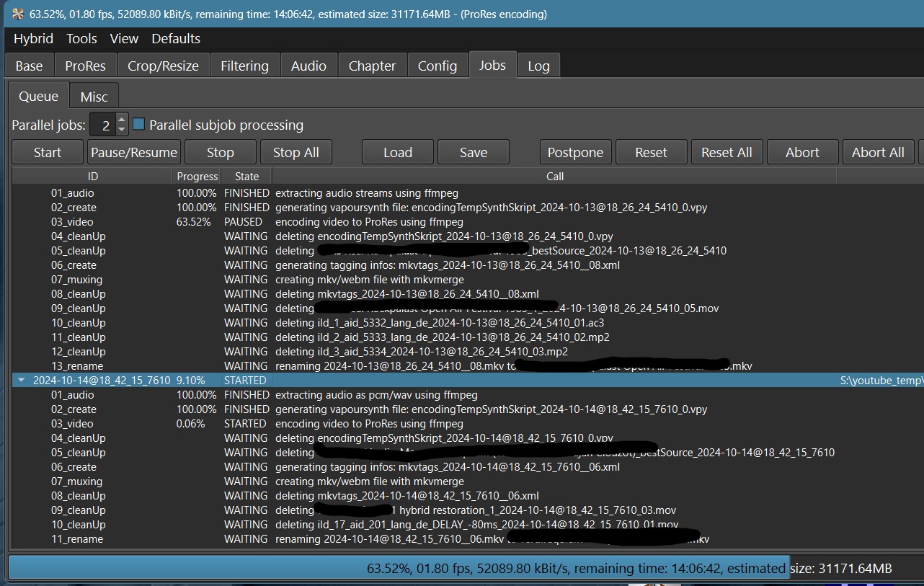Click the Abort All button
924x586 pixels.
877,152
